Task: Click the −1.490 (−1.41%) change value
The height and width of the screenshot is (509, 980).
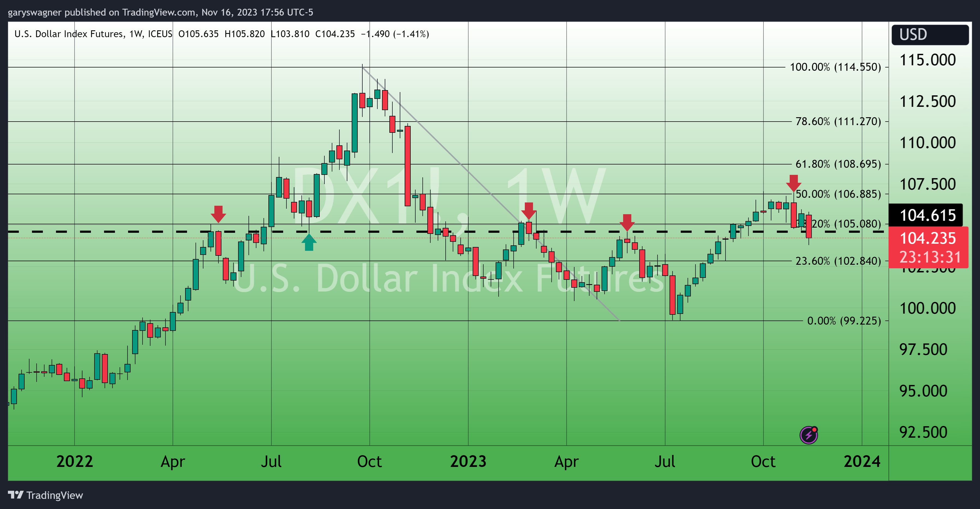Action: pyautogui.click(x=395, y=34)
